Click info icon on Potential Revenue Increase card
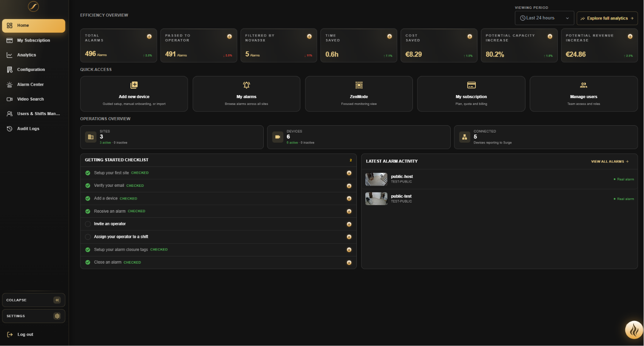 [x=630, y=37]
